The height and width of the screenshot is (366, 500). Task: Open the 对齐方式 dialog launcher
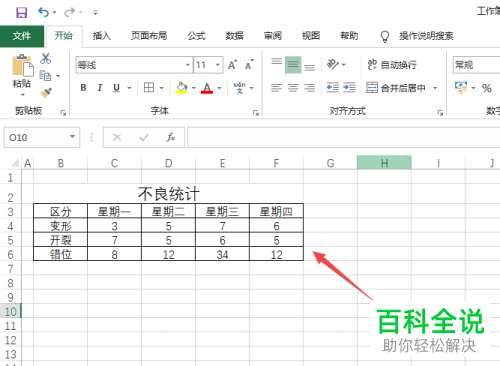point(440,113)
